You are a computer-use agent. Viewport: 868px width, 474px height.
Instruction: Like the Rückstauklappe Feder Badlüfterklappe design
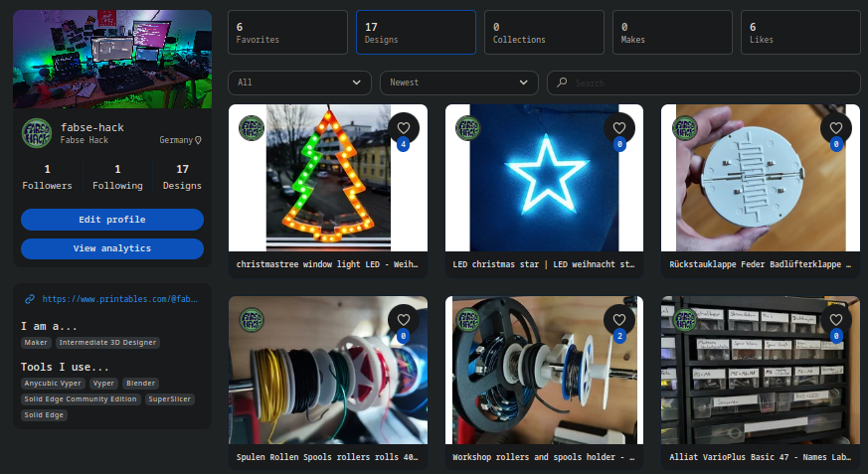pyautogui.click(x=836, y=128)
